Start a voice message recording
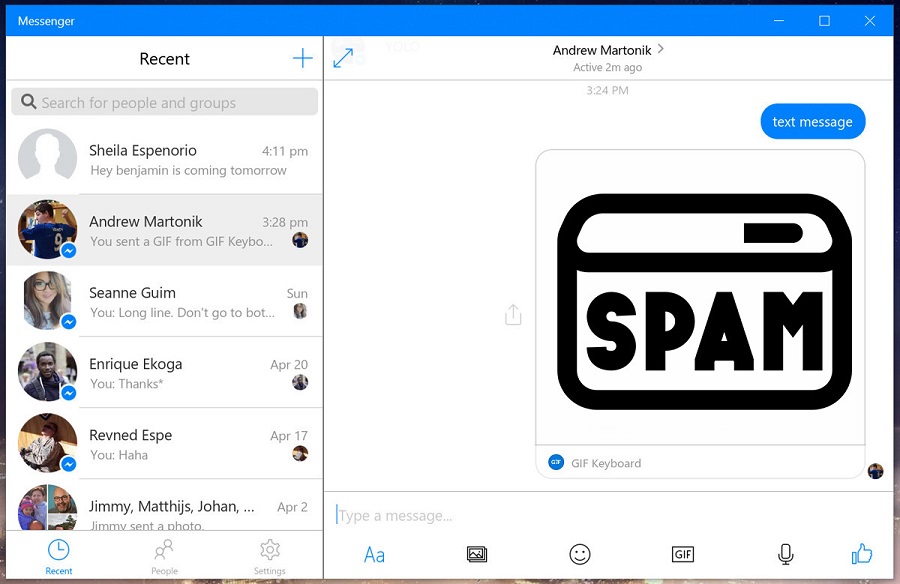 pos(786,554)
